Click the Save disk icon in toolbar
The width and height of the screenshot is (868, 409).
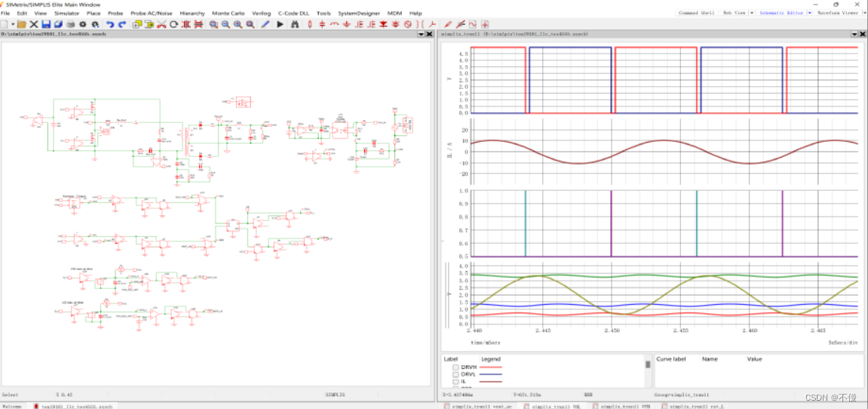tap(46, 24)
